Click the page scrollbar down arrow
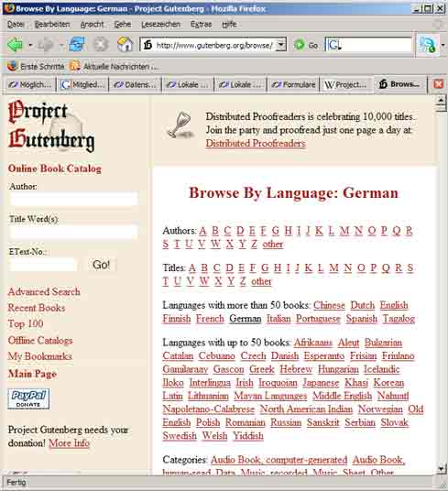 click(x=441, y=468)
